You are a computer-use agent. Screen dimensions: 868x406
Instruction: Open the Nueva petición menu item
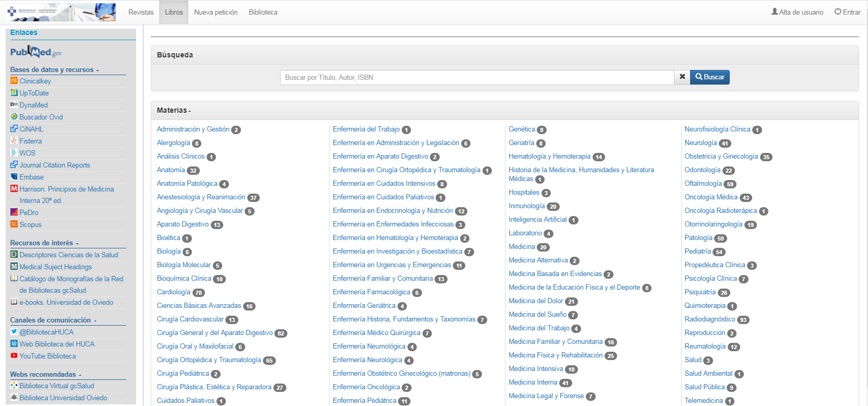[x=215, y=12]
